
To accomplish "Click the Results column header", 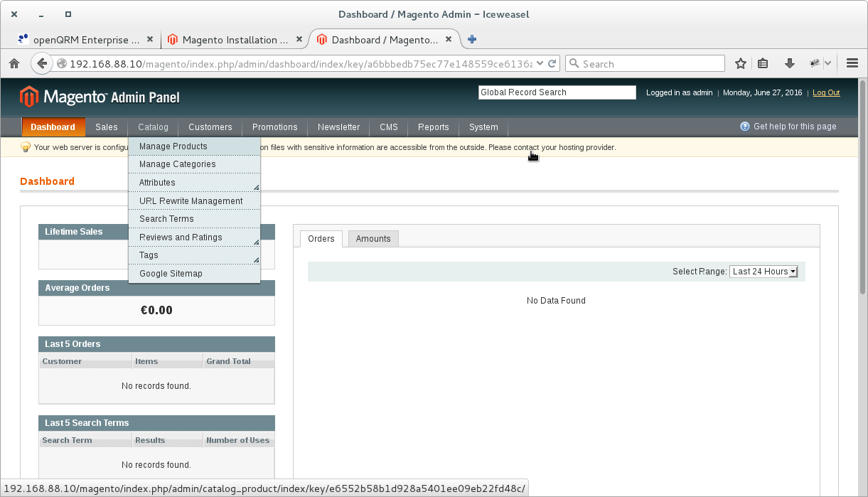I will point(168,440).
